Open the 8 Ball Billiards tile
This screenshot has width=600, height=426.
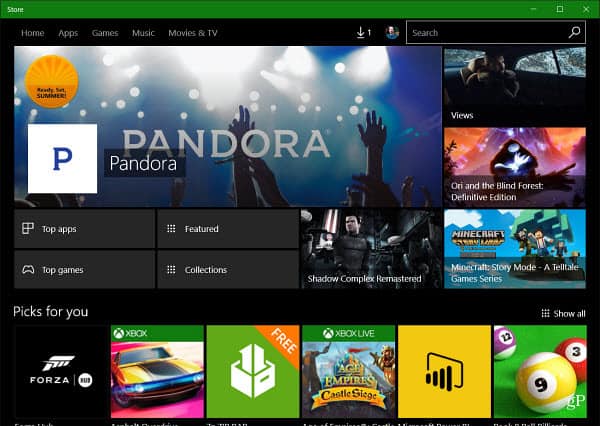coord(540,372)
